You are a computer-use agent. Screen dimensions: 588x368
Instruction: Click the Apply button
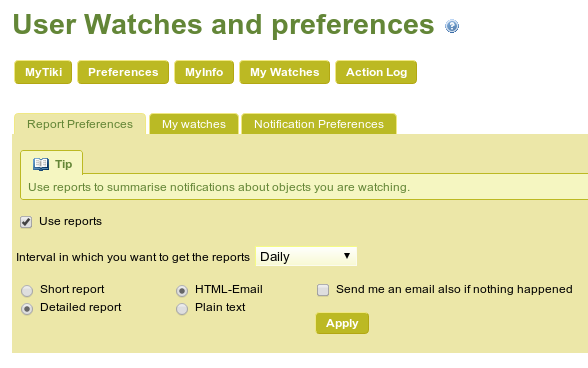[x=342, y=323]
